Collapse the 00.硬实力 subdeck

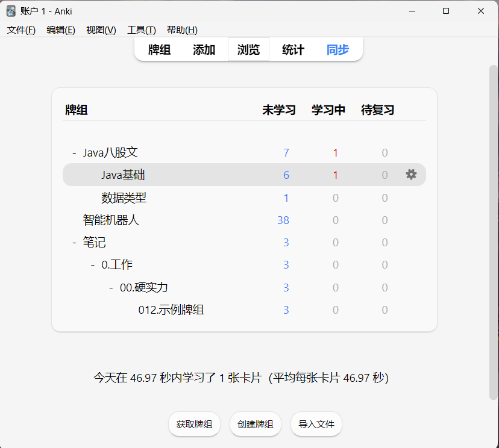[x=111, y=288]
